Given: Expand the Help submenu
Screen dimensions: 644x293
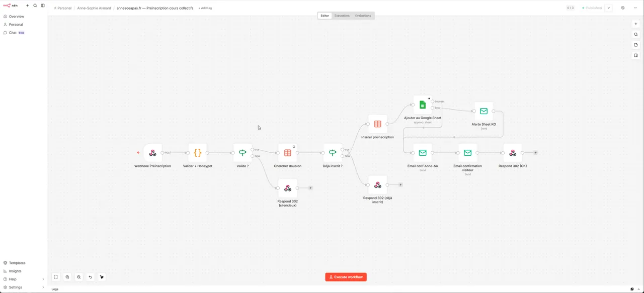Looking at the screenshot, I should click(x=24, y=279).
